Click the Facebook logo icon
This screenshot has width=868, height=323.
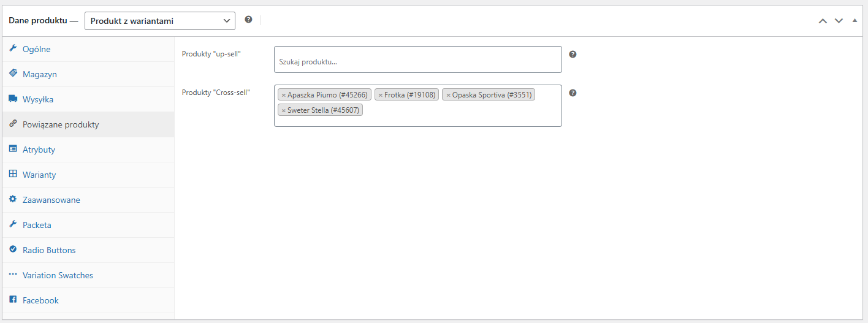point(13,300)
